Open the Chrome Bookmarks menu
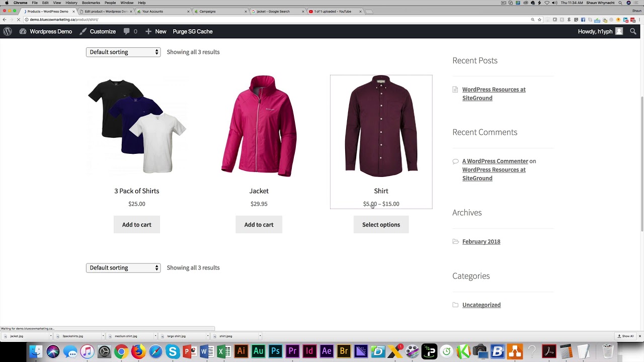644x362 pixels. tap(91, 3)
